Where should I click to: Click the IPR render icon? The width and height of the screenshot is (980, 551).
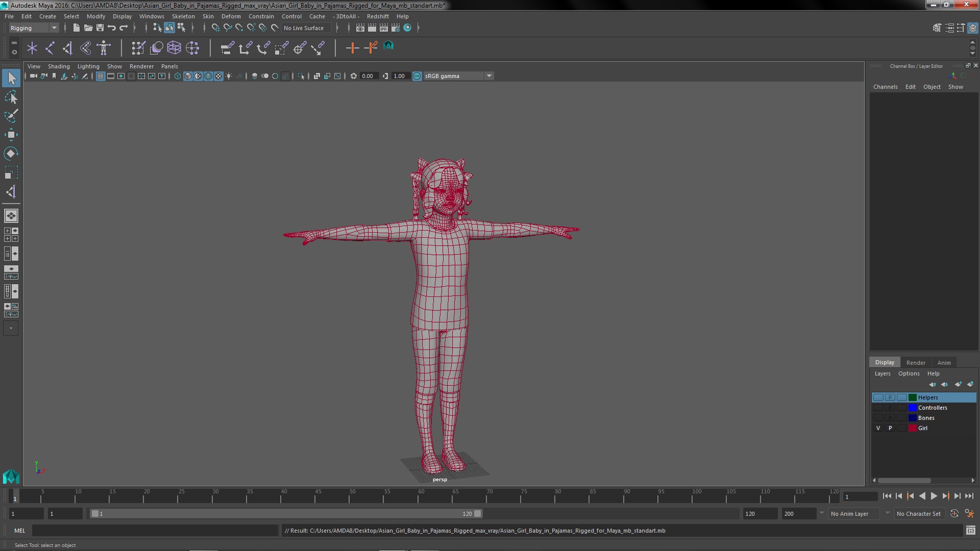pyautogui.click(x=384, y=28)
